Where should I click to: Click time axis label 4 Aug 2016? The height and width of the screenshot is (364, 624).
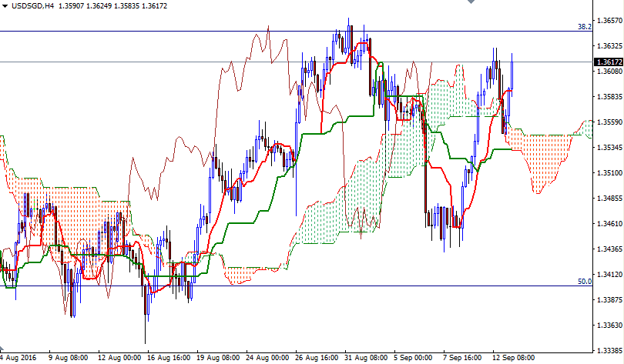[18, 358]
